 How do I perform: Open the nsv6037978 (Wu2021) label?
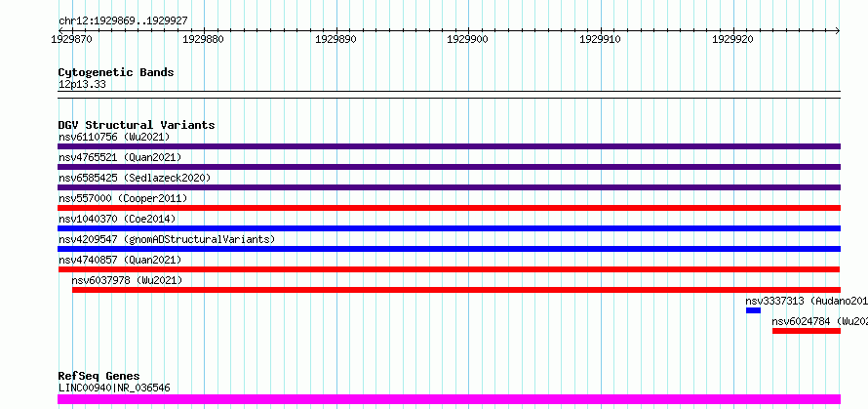tap(127, 280)
